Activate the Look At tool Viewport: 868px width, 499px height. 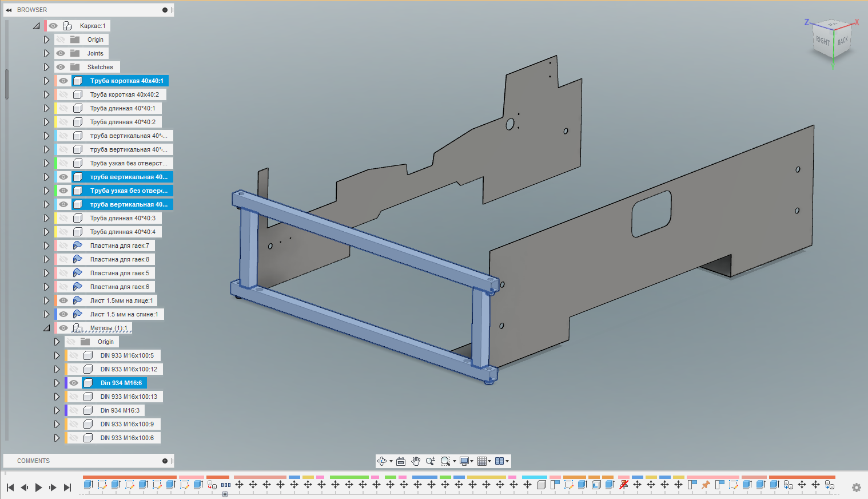click(x=401, y=461)
